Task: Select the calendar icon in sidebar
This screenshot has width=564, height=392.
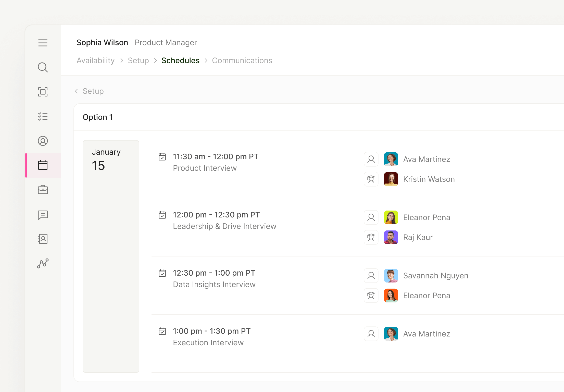Action: click(x=43, y=165)
